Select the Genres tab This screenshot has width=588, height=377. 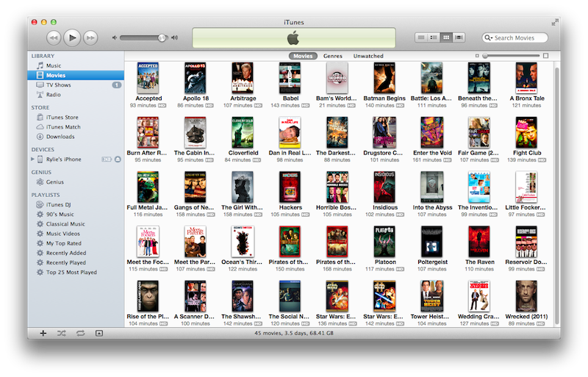tap(333, 56)
